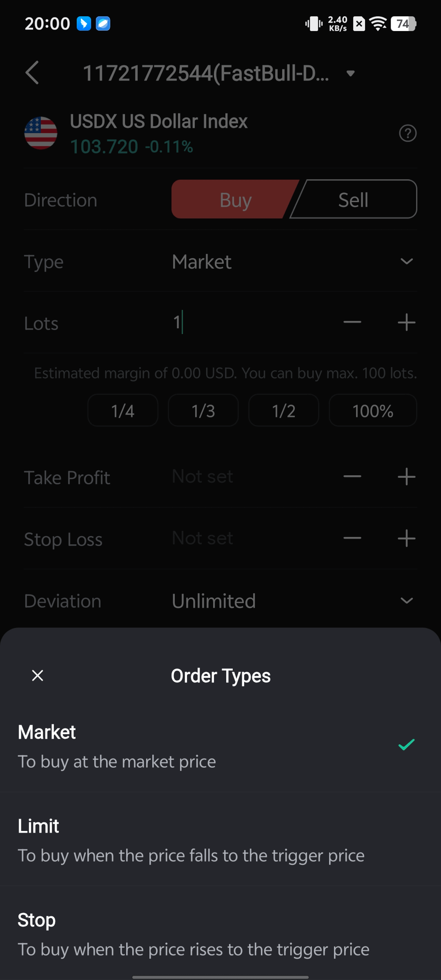Tap the back arrow icon
Image resolution: width=441 pixels, height=980 pixels.
click(x=32, y=73)
